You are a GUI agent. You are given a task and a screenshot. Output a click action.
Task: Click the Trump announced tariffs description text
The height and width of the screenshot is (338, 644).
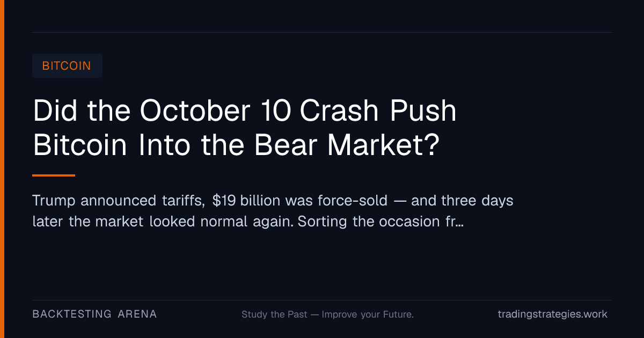(273, 211)
